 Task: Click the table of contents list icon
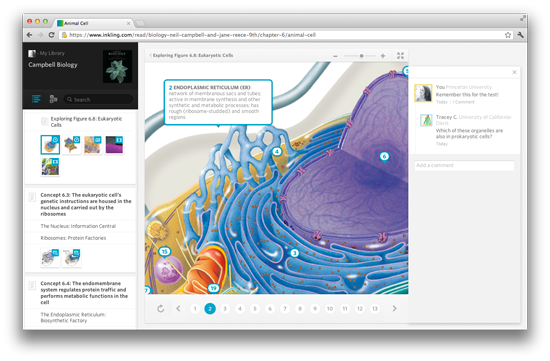[x=36, y=99]
